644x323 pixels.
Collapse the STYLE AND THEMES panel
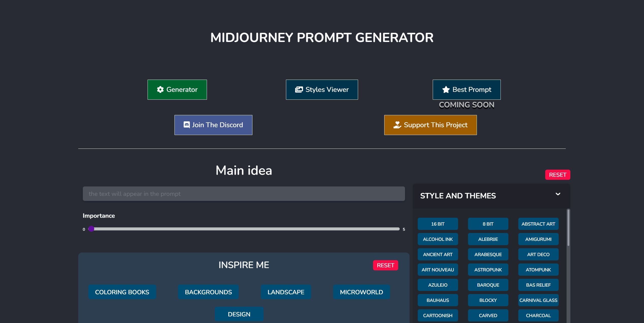click(x=558, y=194)
